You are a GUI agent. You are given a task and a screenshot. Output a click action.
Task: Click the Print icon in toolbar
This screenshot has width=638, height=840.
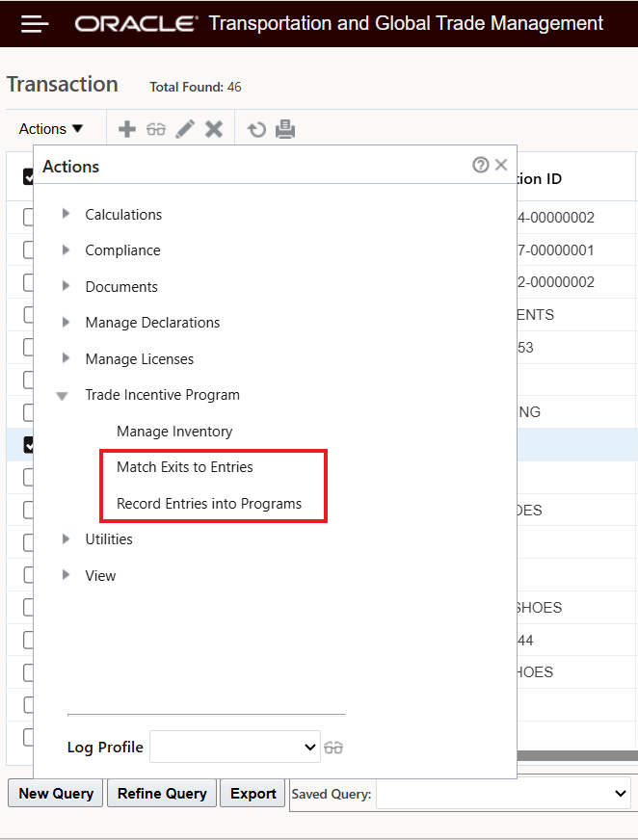pos(285,129)
